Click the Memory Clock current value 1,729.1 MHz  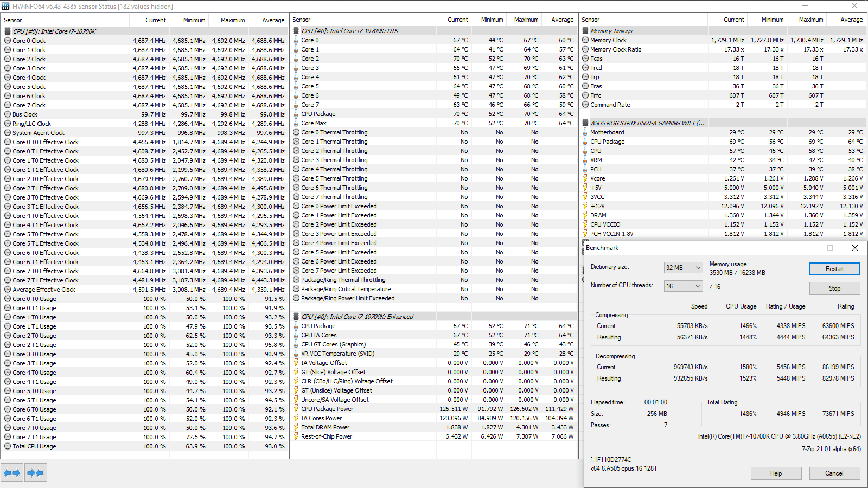pos(727,40)
